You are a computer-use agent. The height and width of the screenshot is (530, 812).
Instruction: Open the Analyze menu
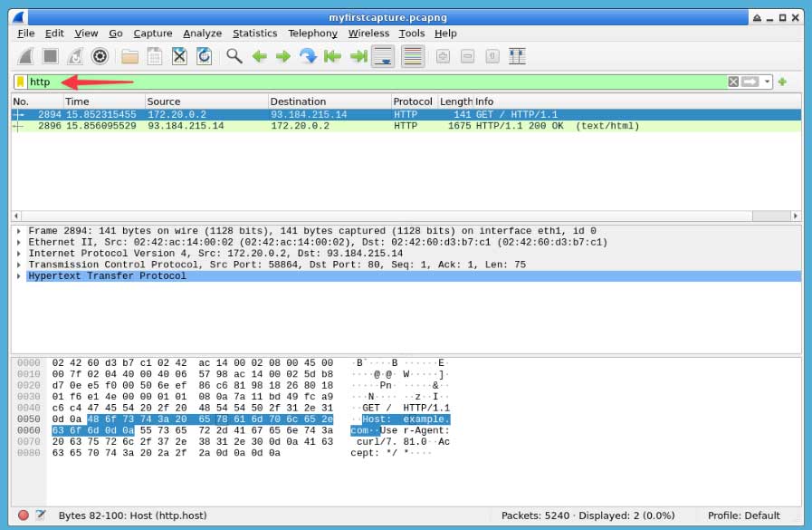pyautogui.click(x=203, y=34)
